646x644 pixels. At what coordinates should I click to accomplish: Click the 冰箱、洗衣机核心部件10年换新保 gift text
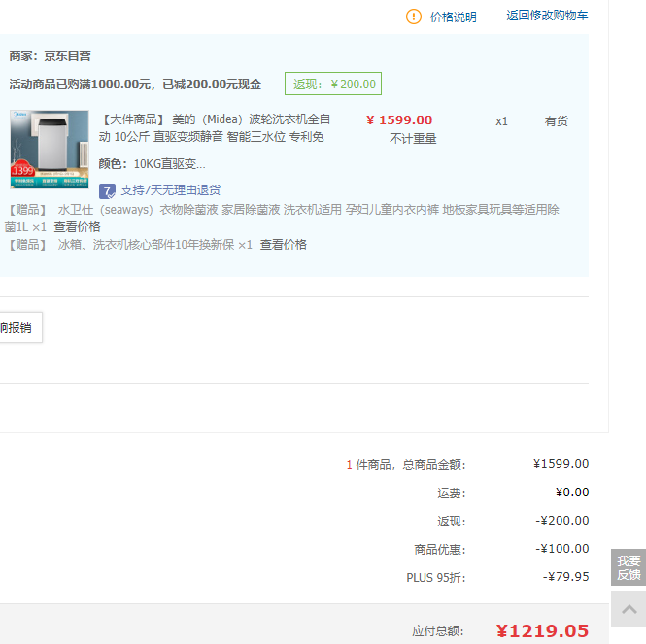click(x=146, y=245)
